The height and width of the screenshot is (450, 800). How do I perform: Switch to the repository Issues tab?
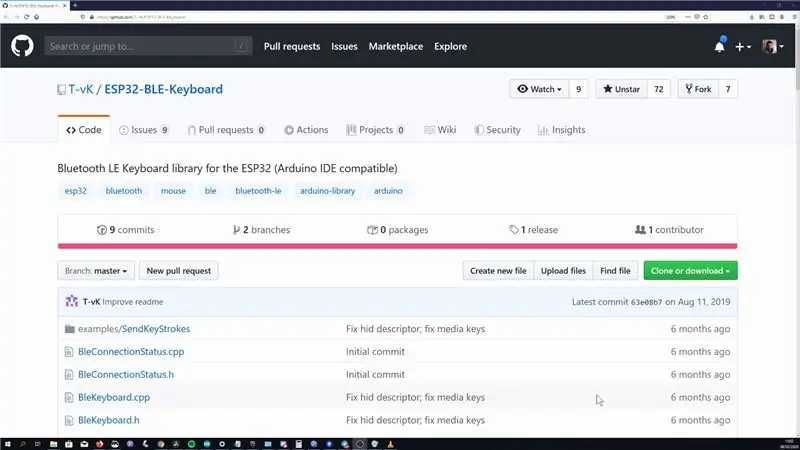(143, 130)
